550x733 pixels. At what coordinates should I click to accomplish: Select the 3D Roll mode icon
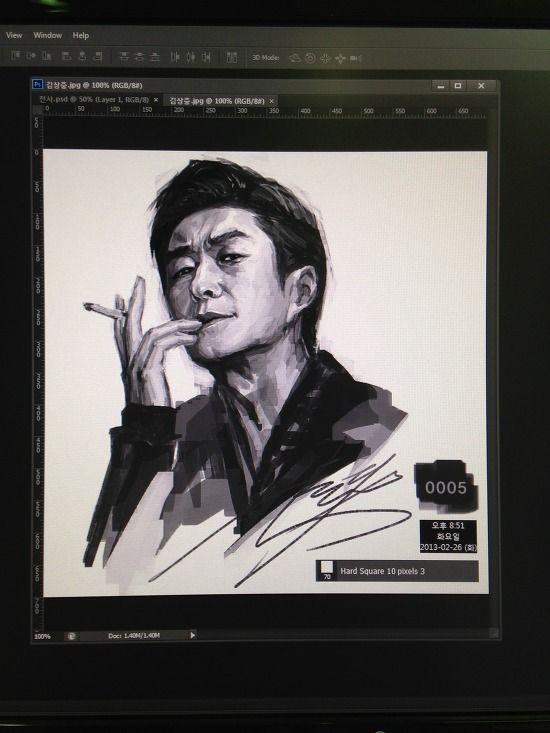tap(310, 58)
